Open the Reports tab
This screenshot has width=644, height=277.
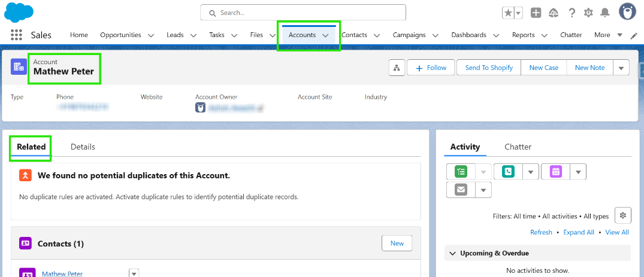[x=523, y=35]
